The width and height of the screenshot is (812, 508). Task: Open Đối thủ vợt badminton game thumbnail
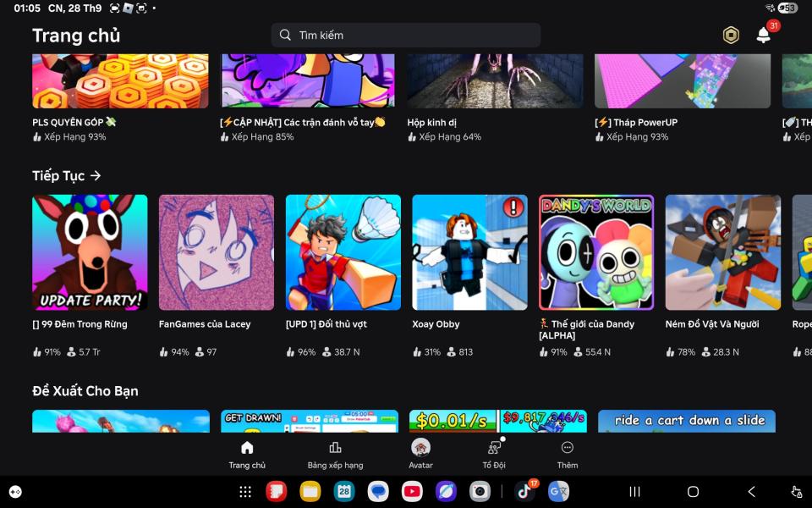coord(343,252)
